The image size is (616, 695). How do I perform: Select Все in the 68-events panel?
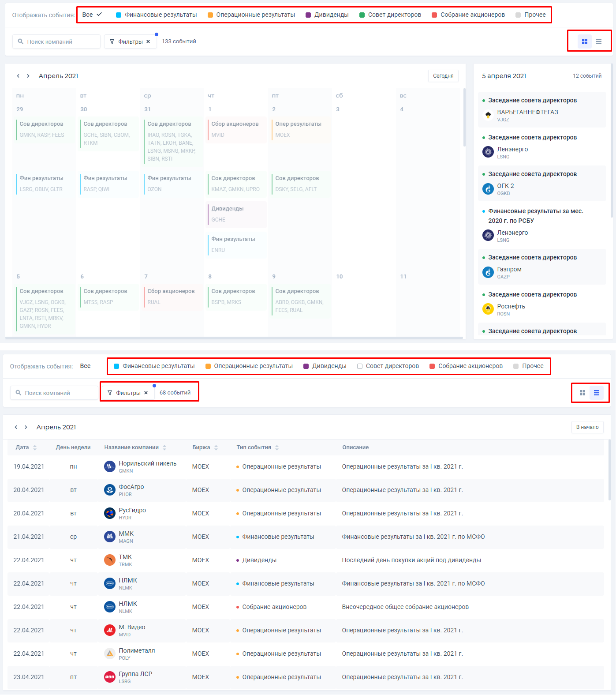tap(85, 366)
